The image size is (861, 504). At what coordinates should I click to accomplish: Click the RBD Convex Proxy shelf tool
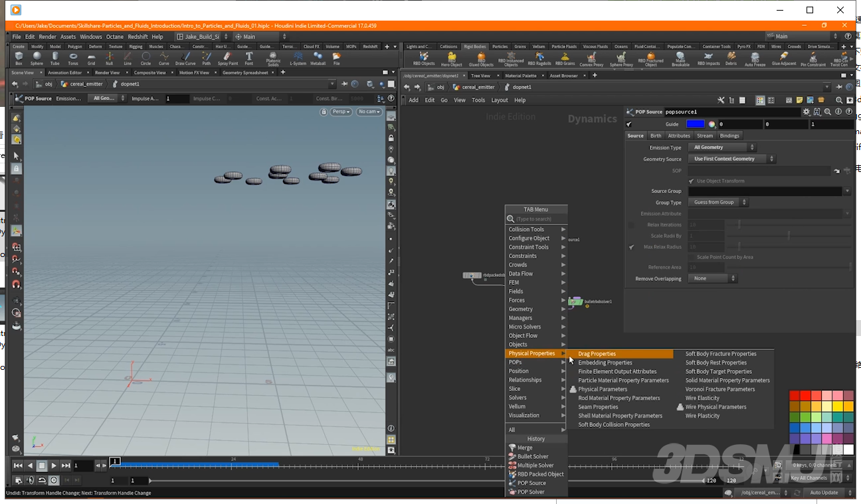[591, 60]
